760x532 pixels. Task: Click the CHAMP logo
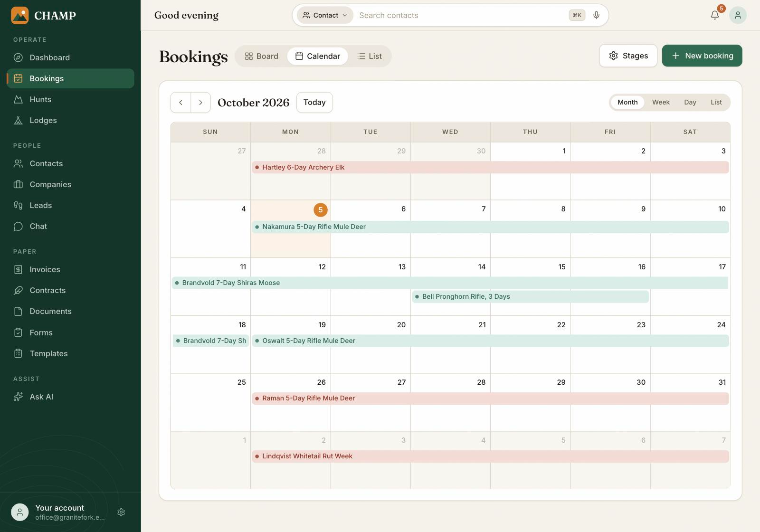click(44, 15)
